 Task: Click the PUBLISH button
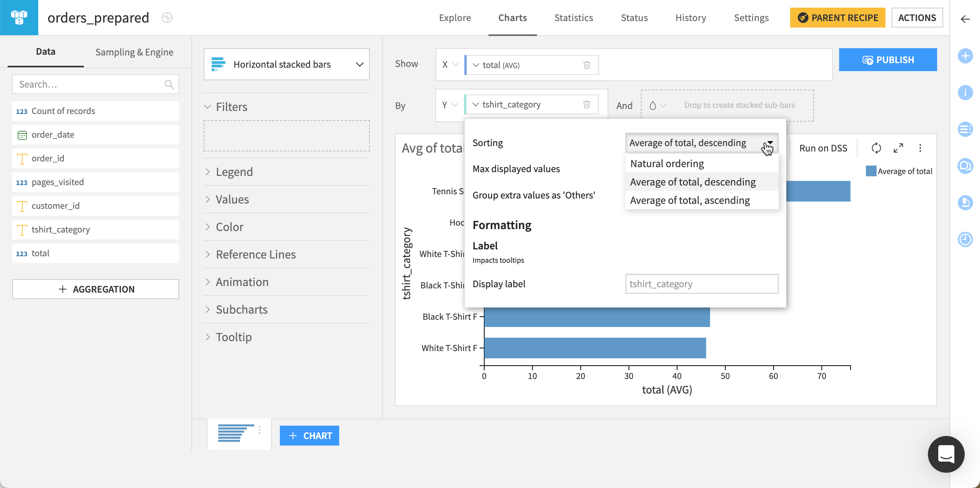click(x=888, y=60)
